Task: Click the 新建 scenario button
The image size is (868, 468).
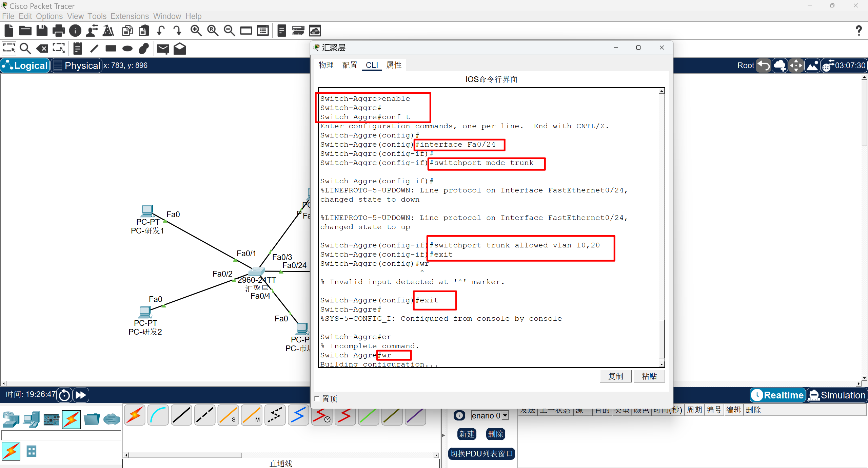Action: tap(467, 434)
